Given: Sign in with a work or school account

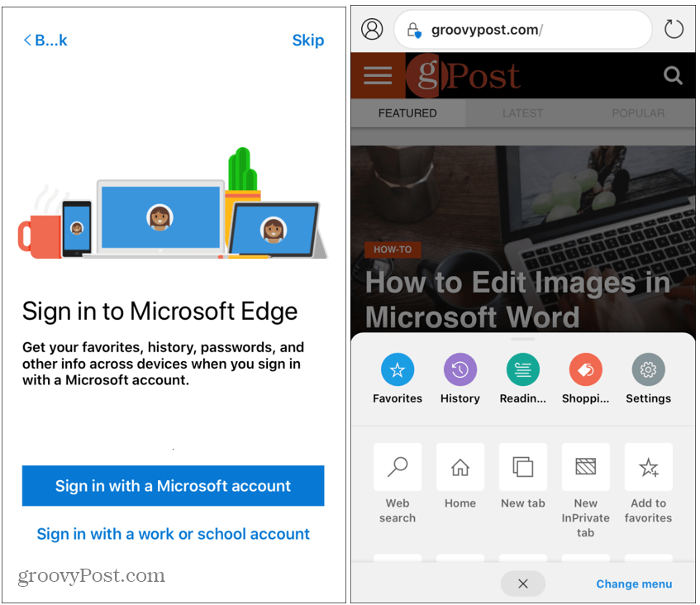Looking at the screenshot, I should click(174, 534).
